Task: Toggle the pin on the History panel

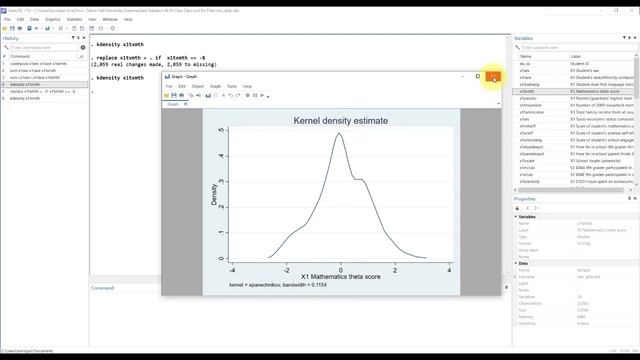Action: coord(78,38)
